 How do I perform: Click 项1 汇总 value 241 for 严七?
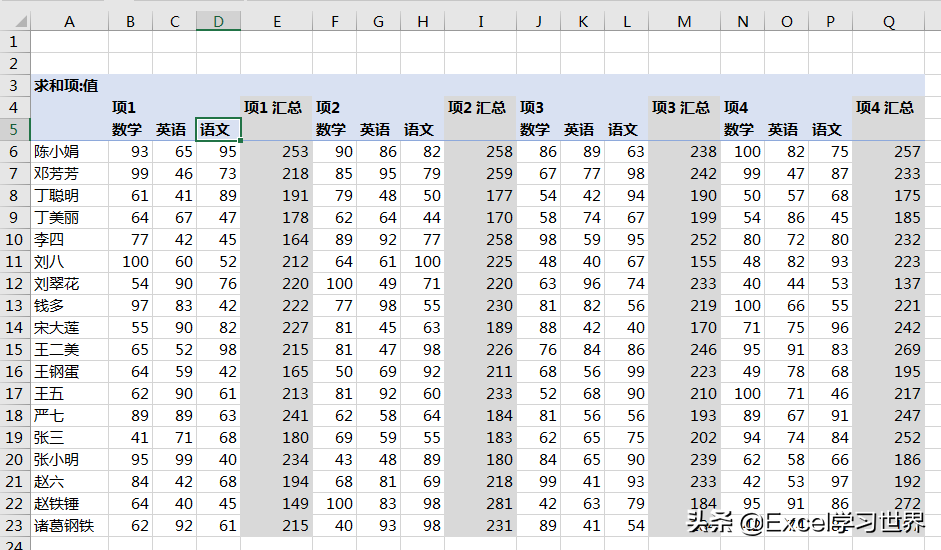click(x=277, y=416)
